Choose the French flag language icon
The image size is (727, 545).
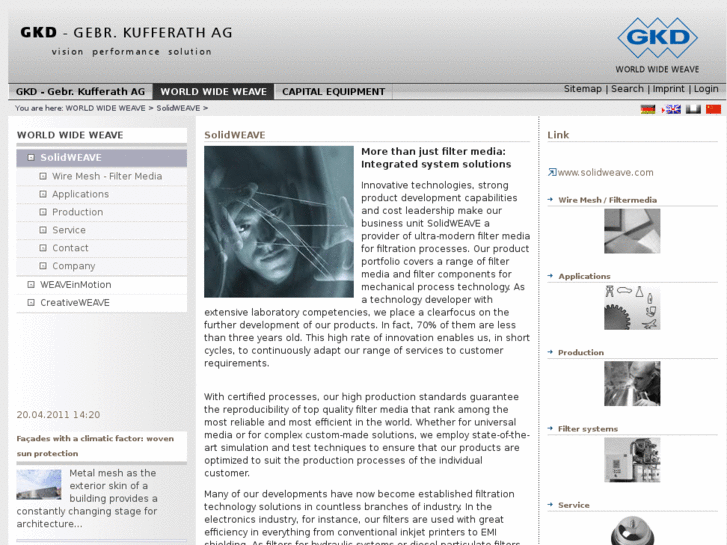tap(693, 109)
